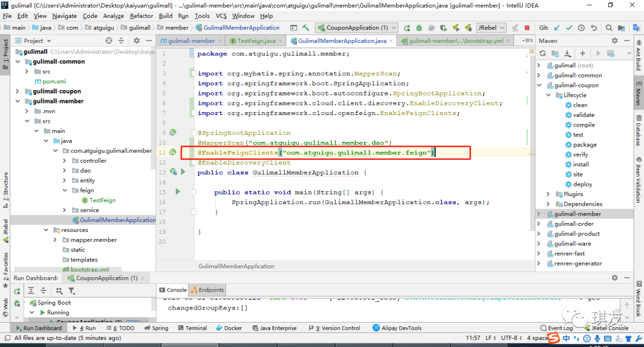644x347 pixels.
Task: Open the Maven vertical tool window tab
Action: tap(639, 94)
